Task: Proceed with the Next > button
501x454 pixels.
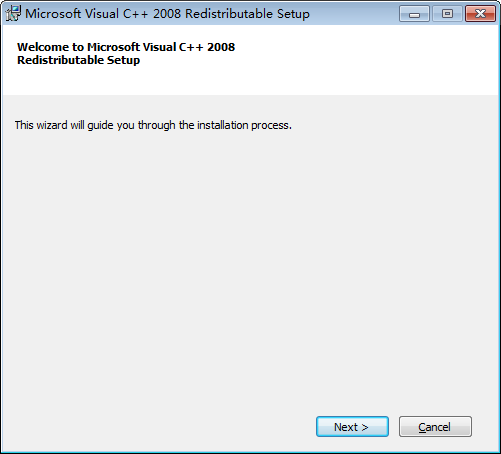Action: [352, 426]
